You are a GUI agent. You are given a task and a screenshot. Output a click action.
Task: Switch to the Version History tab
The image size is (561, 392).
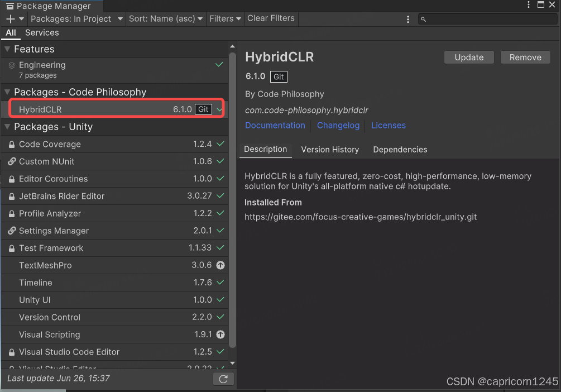click(x=330, y=150)
